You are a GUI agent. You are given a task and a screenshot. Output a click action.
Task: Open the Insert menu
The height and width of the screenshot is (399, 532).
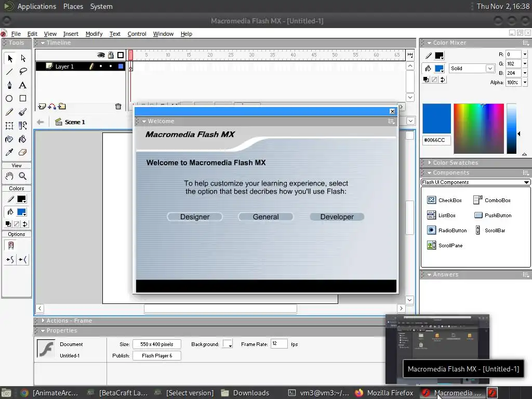pos(71,34)
